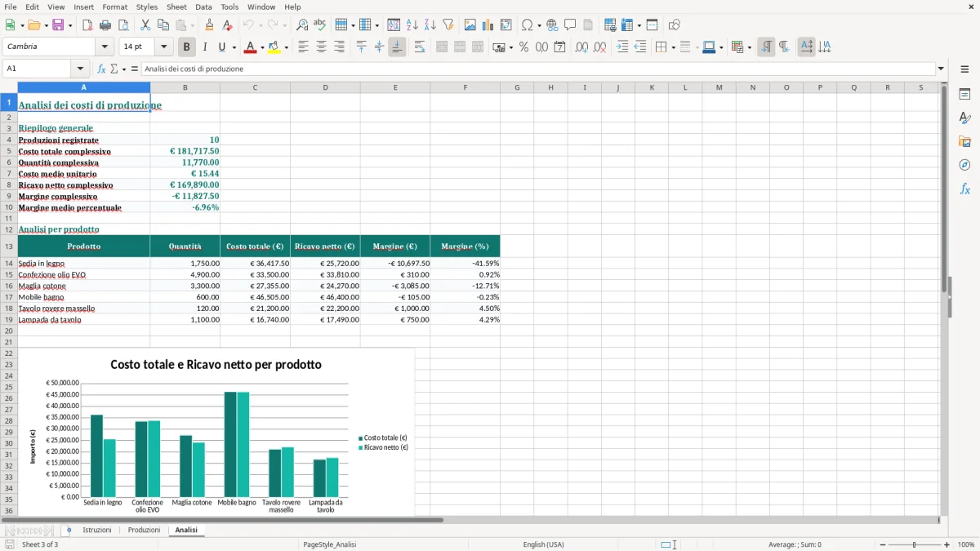The height and width of the screenshot is (551, 980).
Task: Open the Function Wizard (fx) beside the Name Box
Action: point(102,69)
